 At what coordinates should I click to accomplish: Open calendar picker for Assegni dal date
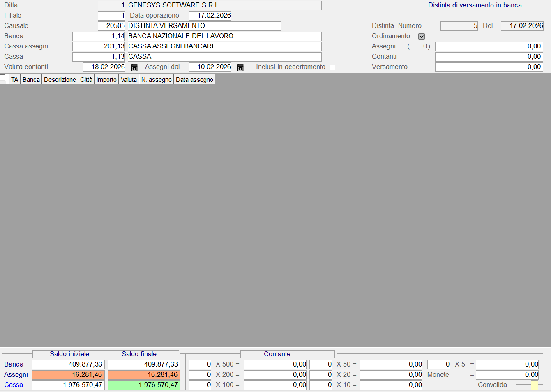(x=240, y=67)
